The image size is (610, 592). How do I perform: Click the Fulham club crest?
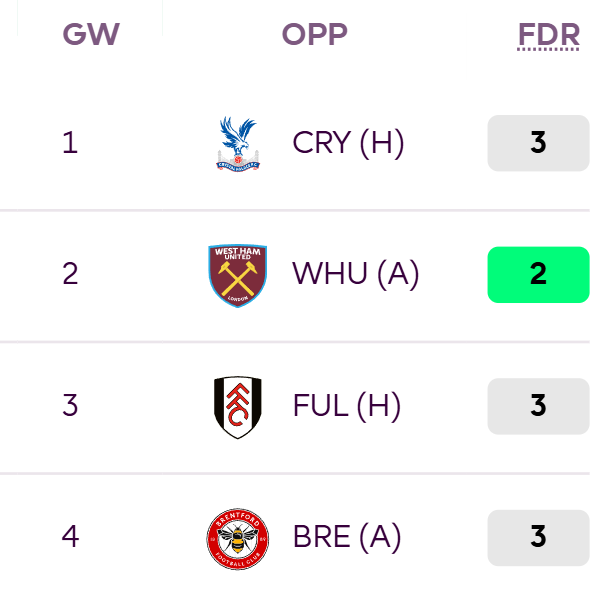pos(238,407)
